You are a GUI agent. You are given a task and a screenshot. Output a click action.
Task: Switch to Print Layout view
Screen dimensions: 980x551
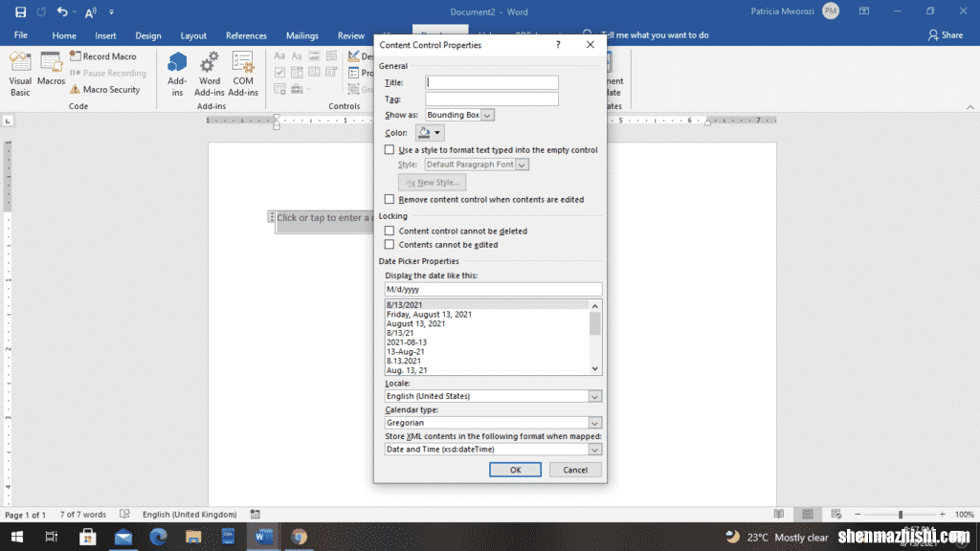(808, 514)
